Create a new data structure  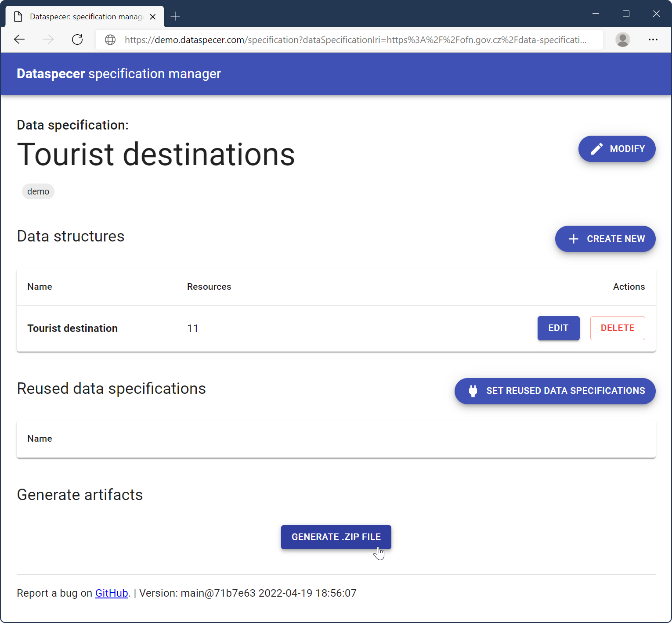point(605,239)
